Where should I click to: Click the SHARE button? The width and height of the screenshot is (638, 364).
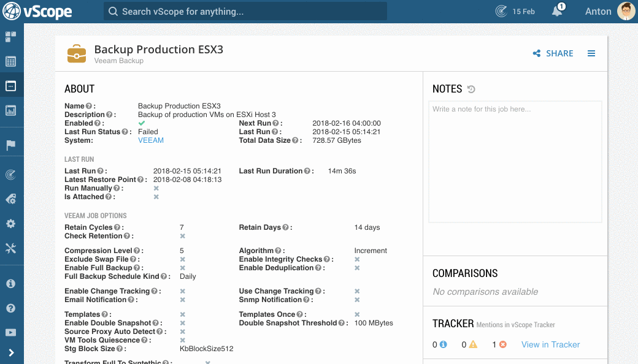pos(553,53)
